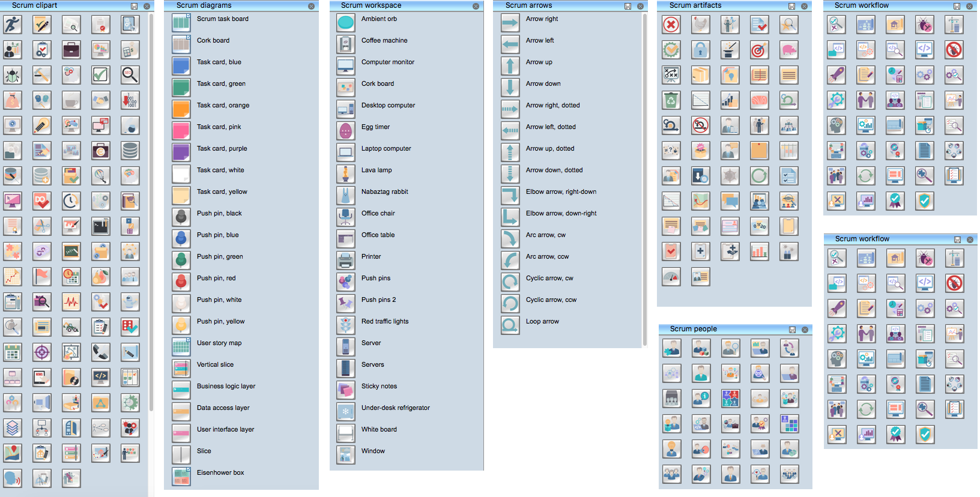
Task: Select the Arrow right shape icon
Action: [x=510, y=23]
